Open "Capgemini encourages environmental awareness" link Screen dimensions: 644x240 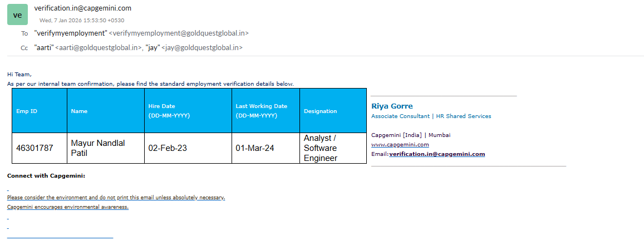(67, 207)
